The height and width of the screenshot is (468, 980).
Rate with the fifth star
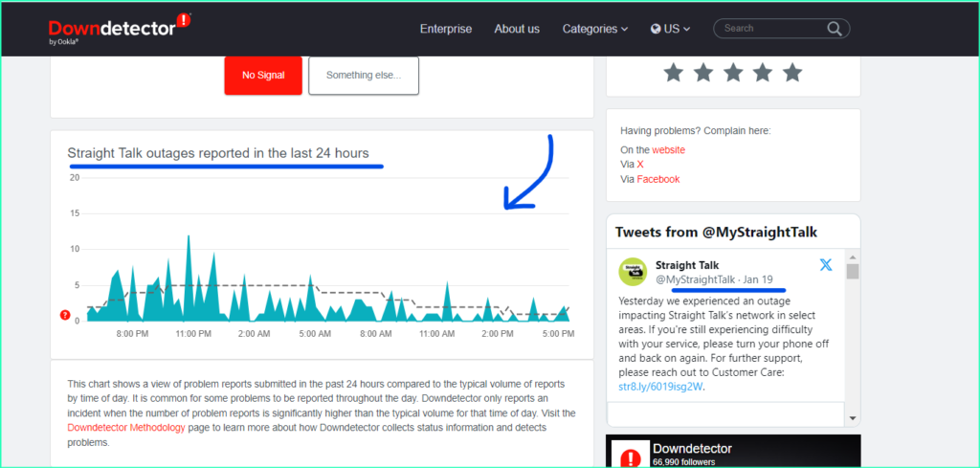[x=792, y=73]
